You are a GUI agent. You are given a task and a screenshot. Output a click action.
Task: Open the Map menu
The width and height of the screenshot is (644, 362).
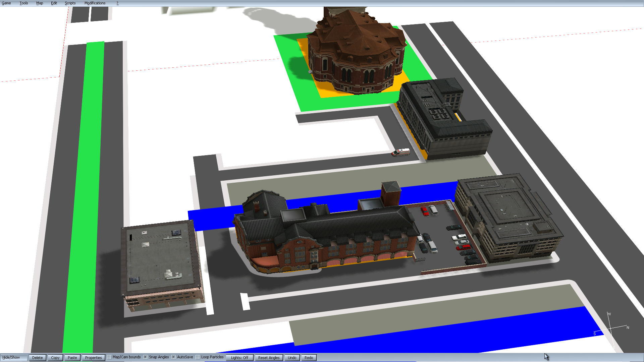point(40,3)
